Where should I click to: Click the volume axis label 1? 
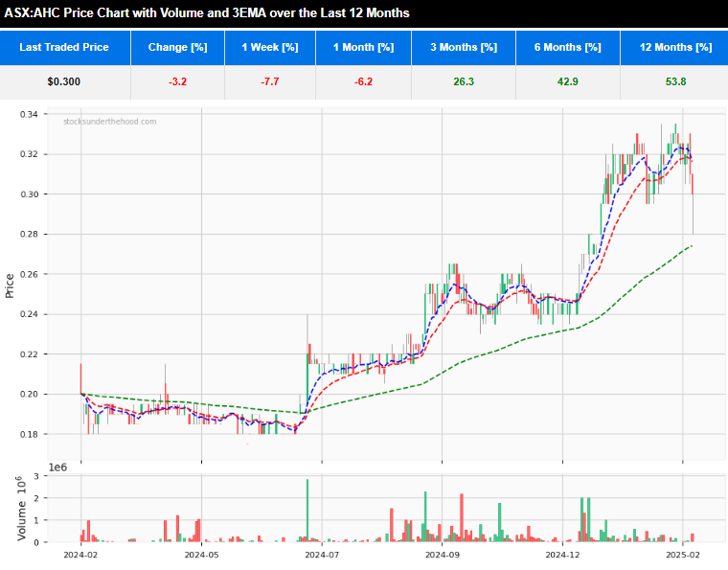coord(37,520)
